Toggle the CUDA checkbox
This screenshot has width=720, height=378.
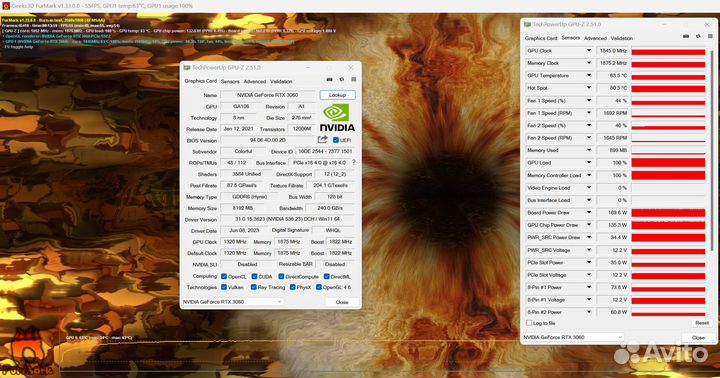(x=254, y=276)
